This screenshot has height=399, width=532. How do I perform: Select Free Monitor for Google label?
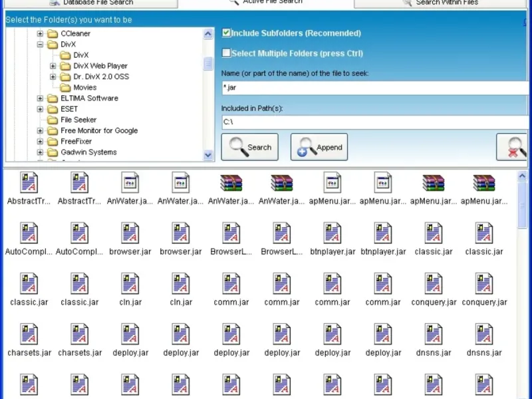[x=99, y=130]
